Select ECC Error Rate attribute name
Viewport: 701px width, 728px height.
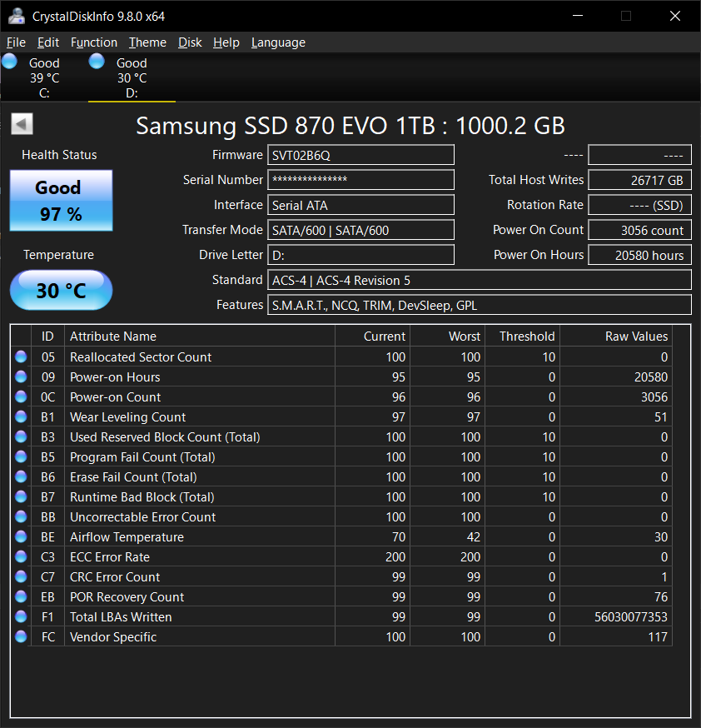110,556
